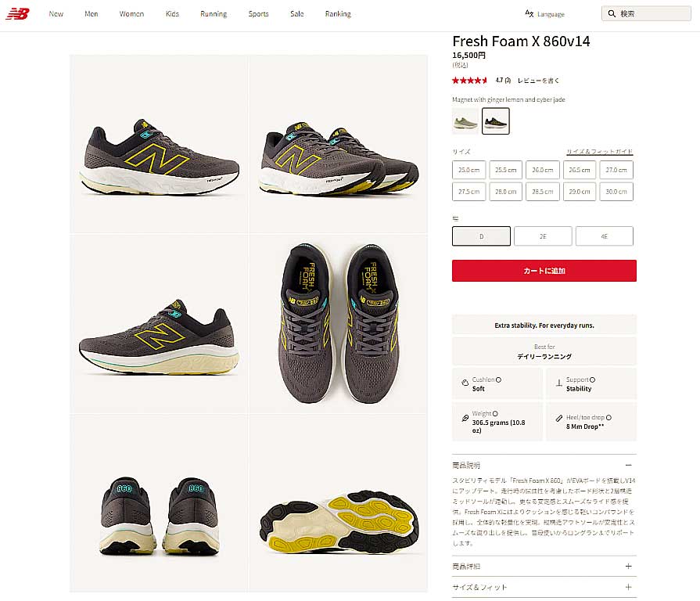The height and width of the screenshot is (601, 700).
Task: Open the Cushion info circle icon
Action: point(499,380)
